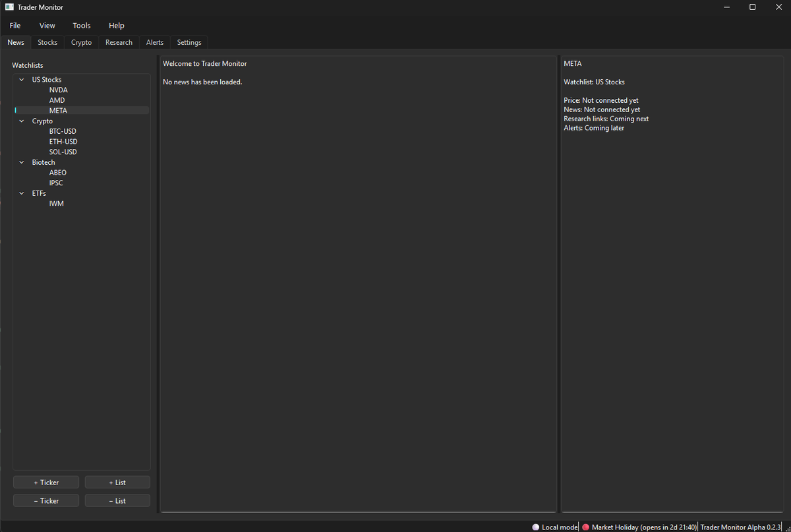Image resolution: width=791 pixels, height=532 pixels.
Task: Switch to the Crypto tab
Action: [x=82, y=42]
